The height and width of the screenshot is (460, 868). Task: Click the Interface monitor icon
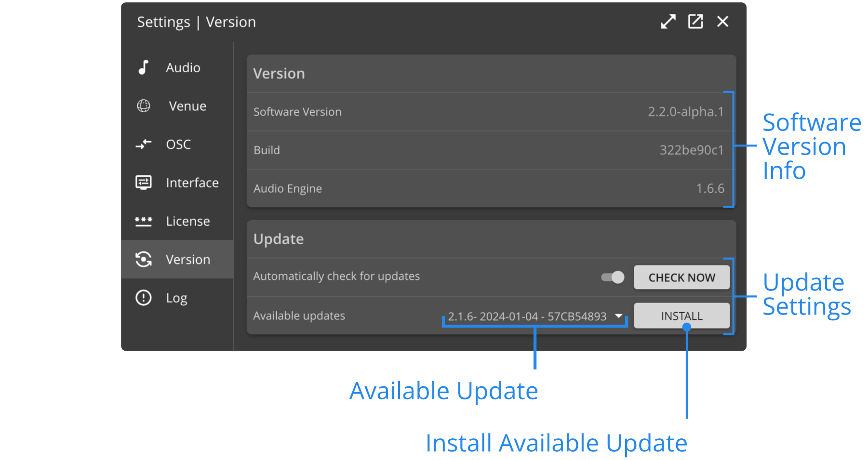(x=144, y=183)
